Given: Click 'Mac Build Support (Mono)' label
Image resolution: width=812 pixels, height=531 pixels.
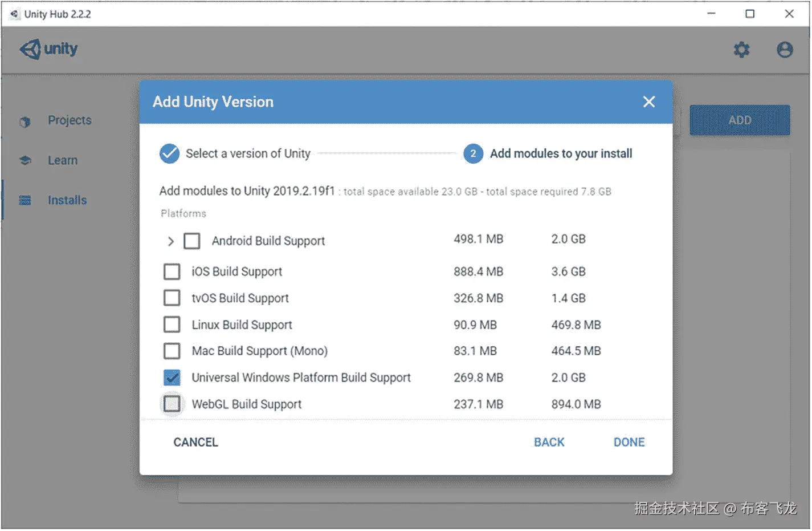Looking at the screenshot, I should pos(259,351).
